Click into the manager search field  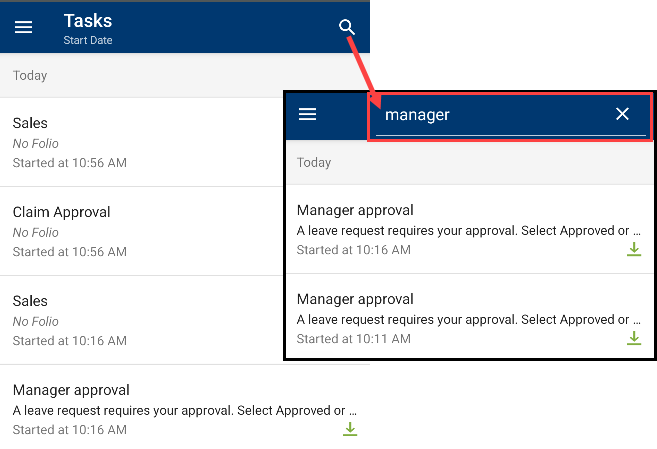(x=494, y=115)
